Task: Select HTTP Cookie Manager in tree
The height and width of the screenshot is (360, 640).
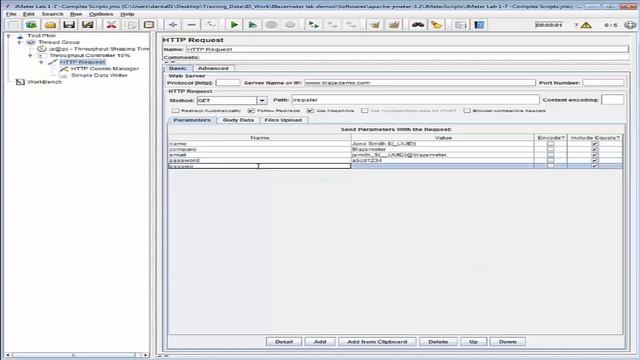Action: point(105,69)
